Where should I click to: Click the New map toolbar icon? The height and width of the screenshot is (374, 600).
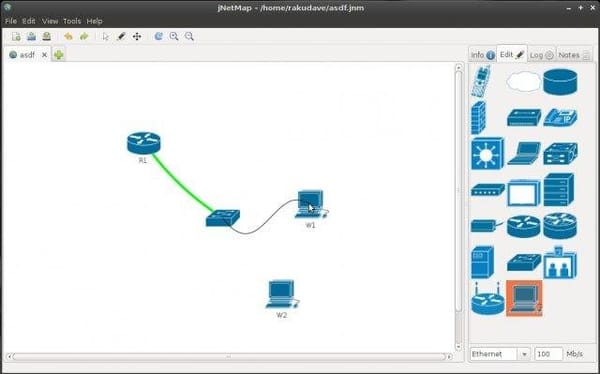click(x=16, y=36)
